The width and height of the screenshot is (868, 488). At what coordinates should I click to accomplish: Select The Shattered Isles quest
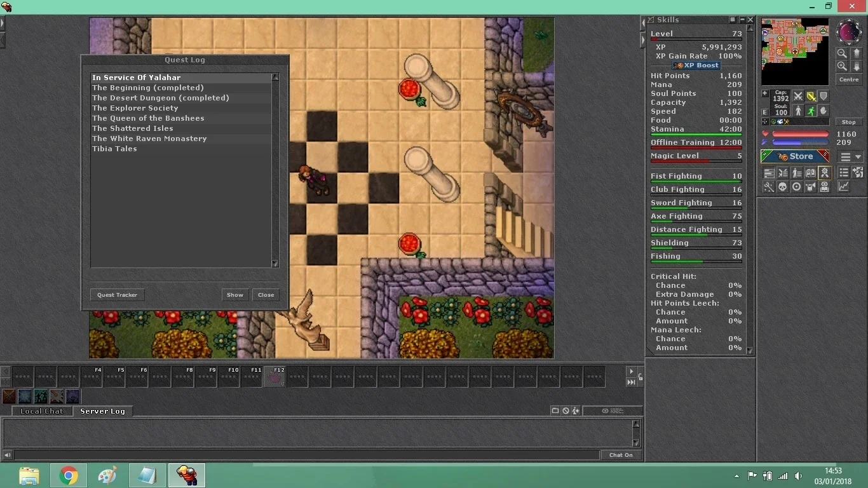coord(181,128)
